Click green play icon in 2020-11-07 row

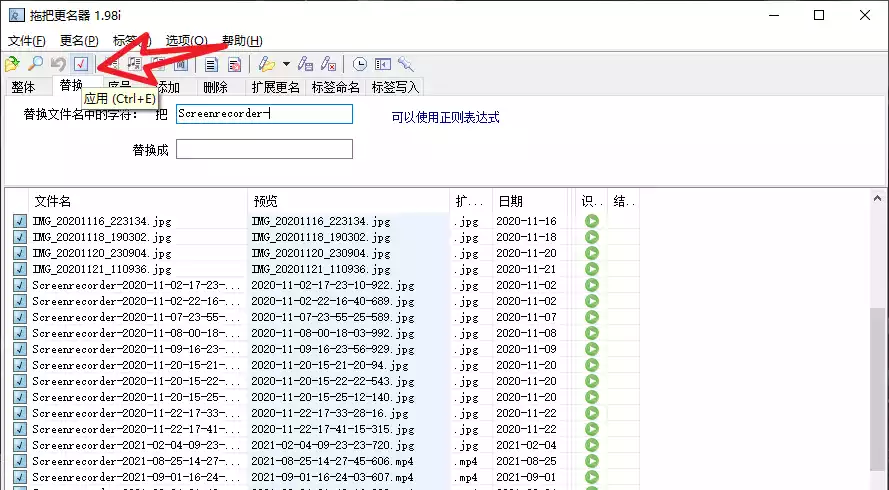592,317
